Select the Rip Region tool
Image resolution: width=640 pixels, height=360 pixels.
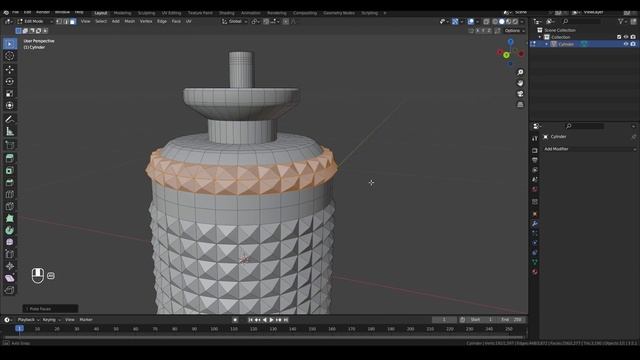tap(10, 290)
